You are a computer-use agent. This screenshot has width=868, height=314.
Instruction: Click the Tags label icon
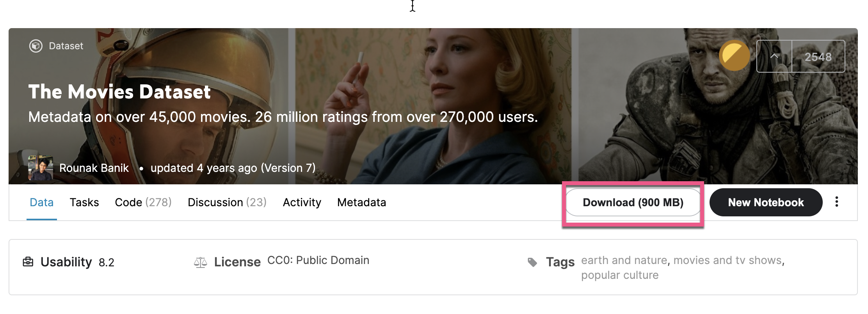point(532,262)
